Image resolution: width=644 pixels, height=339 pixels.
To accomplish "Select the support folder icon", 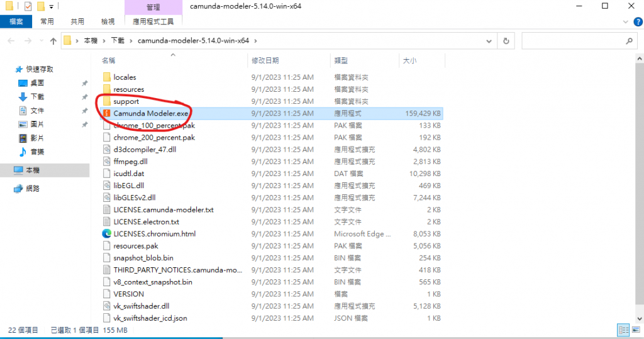I will click(x=107, y=101).
